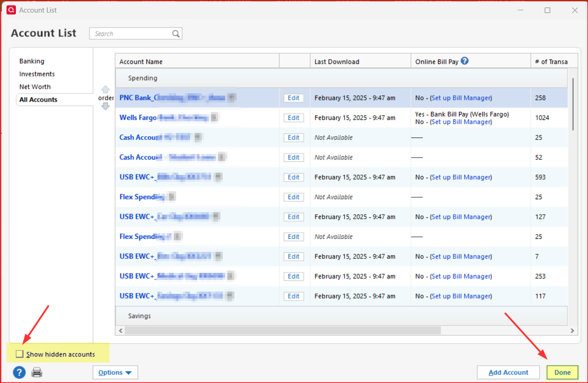Viewport: 588px width, 383px height.
Task: Maximize the Account List window
Action: coord(547,10)
